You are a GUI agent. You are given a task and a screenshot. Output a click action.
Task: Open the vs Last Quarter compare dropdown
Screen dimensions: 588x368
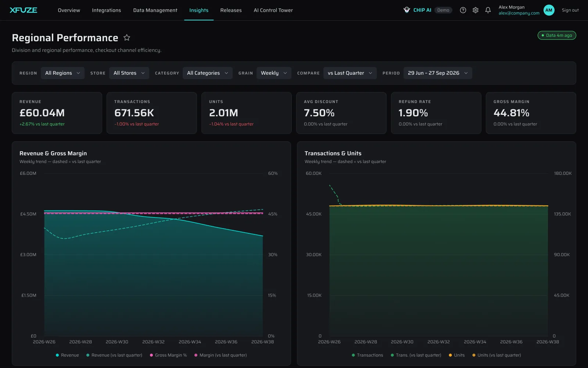[350, 73]
